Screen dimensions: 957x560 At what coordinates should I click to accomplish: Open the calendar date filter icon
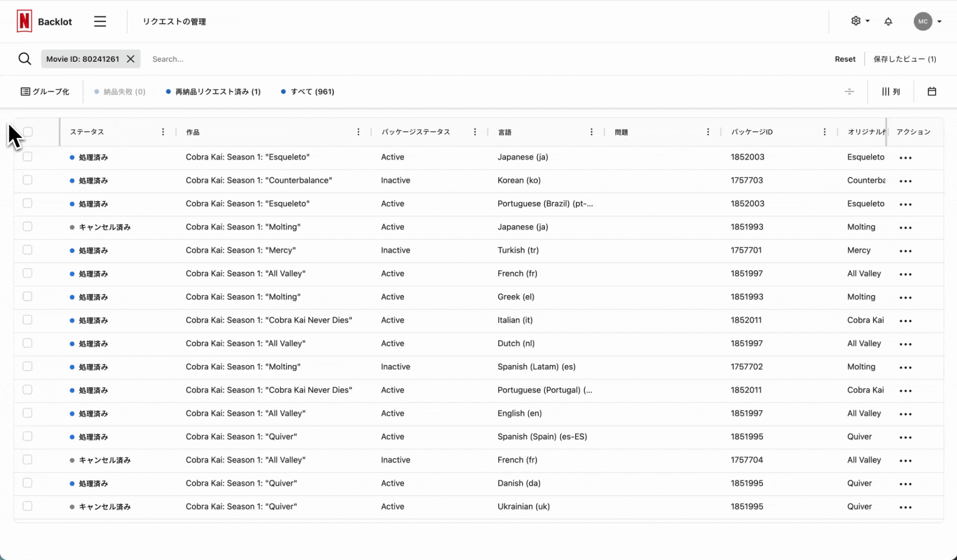(932, 92)
